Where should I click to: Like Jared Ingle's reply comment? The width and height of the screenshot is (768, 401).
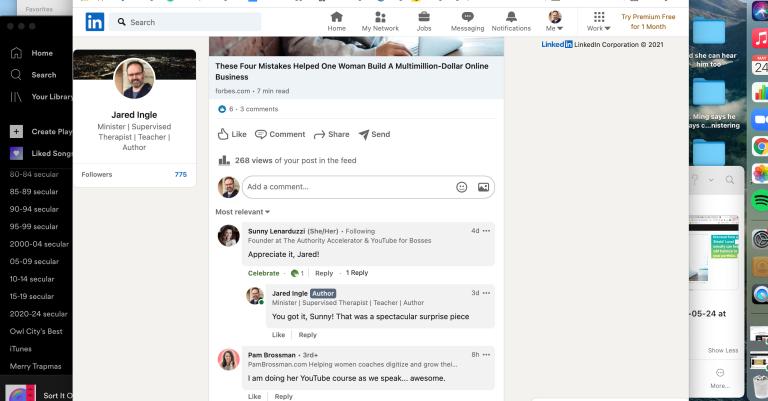pyautogui.click(x=278, y=335)
